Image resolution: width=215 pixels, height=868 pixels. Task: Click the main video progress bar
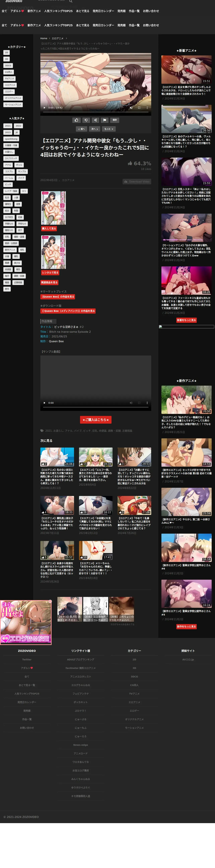pyautogui.click(x=95, y=112)
